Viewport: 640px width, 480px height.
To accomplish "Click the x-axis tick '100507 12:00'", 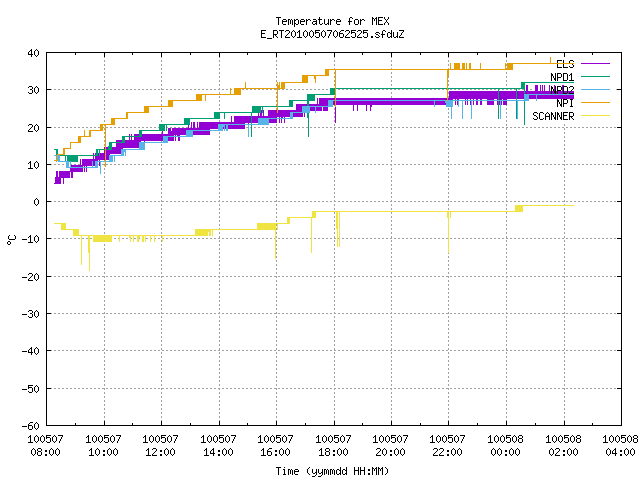I will tap(160, 446).
